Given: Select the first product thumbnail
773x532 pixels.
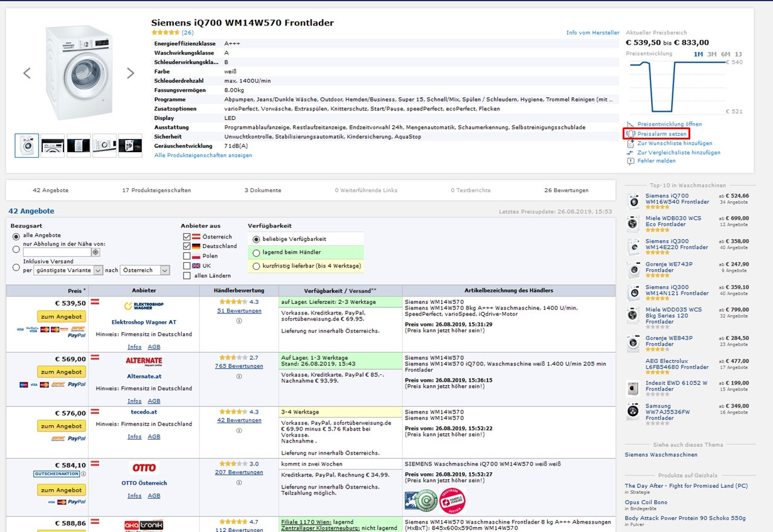Looking at the screenshot, I should pos(27,146).
